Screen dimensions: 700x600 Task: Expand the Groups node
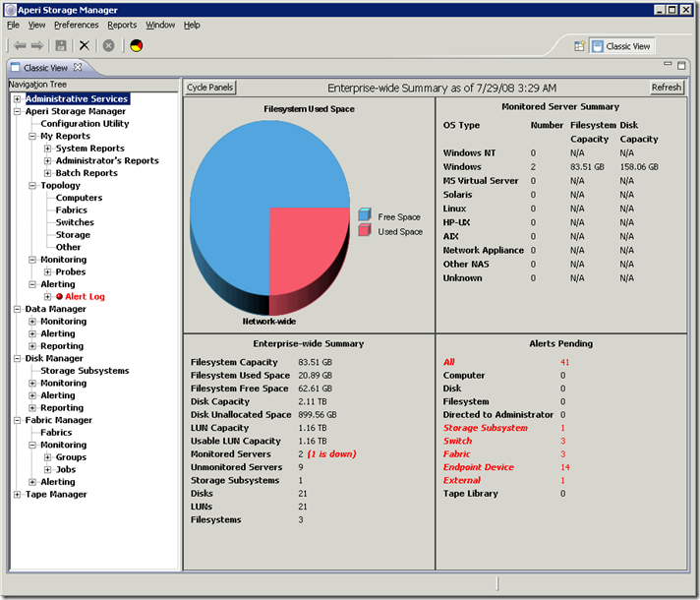point(47,457)
